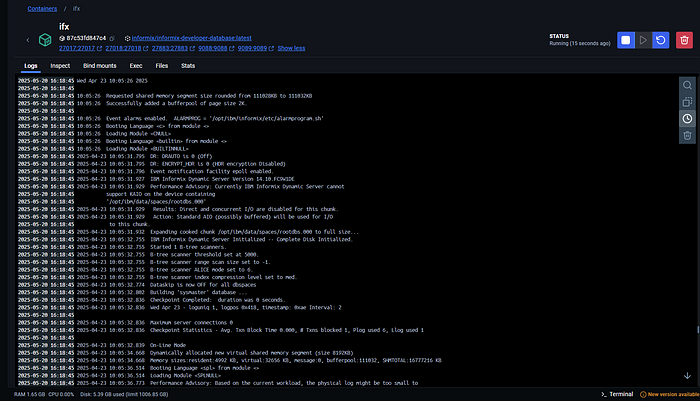Open the Bind mounts tab
Screen dimensions: 700x401
(x=100, y=66)
